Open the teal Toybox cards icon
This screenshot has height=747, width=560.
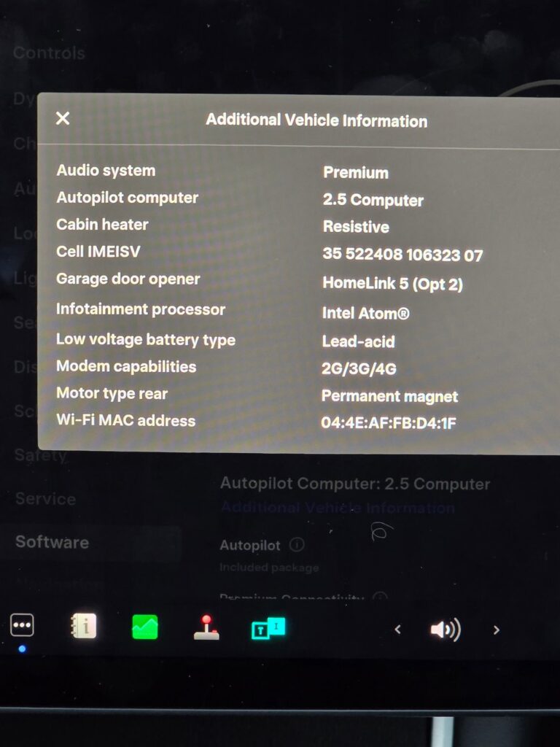pos(268,628)
